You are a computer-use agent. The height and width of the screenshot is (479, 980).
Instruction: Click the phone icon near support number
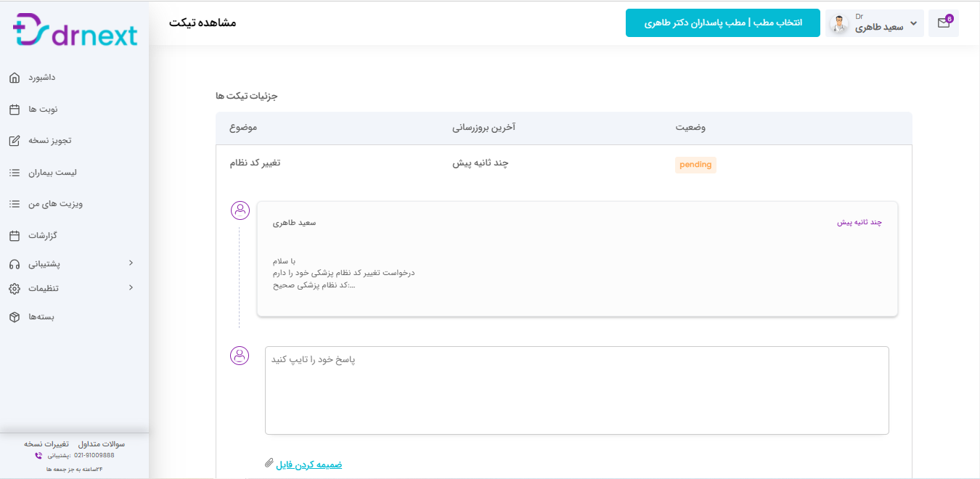[x=38, y=456]
